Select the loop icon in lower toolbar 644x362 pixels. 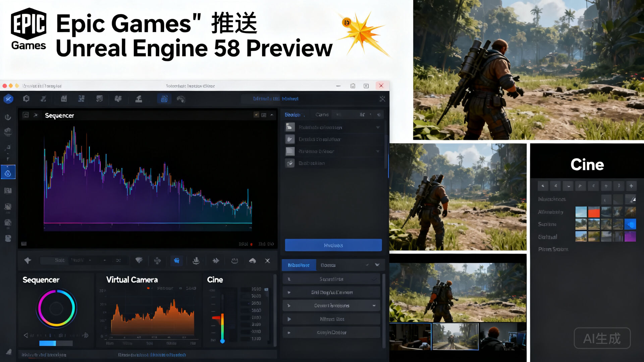[x=234, y=260]
